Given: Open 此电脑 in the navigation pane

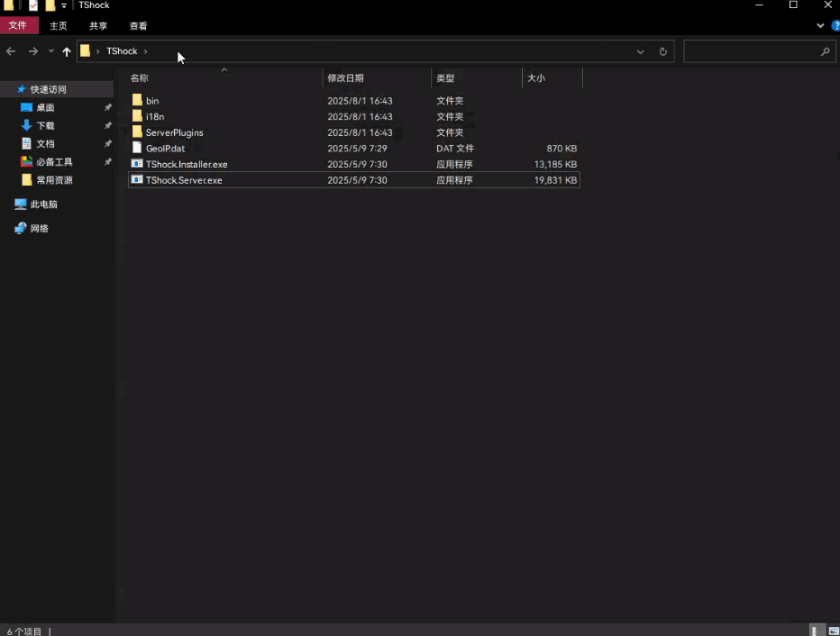Looking at the screenshot, I should click(x=43, y=204).
